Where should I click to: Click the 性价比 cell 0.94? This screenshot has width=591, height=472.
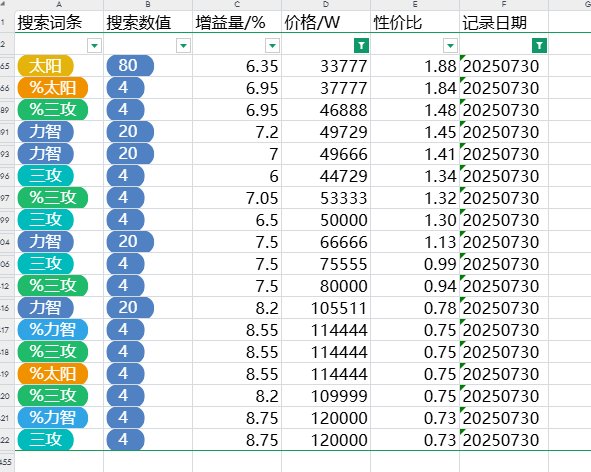(x=415, y=286)
